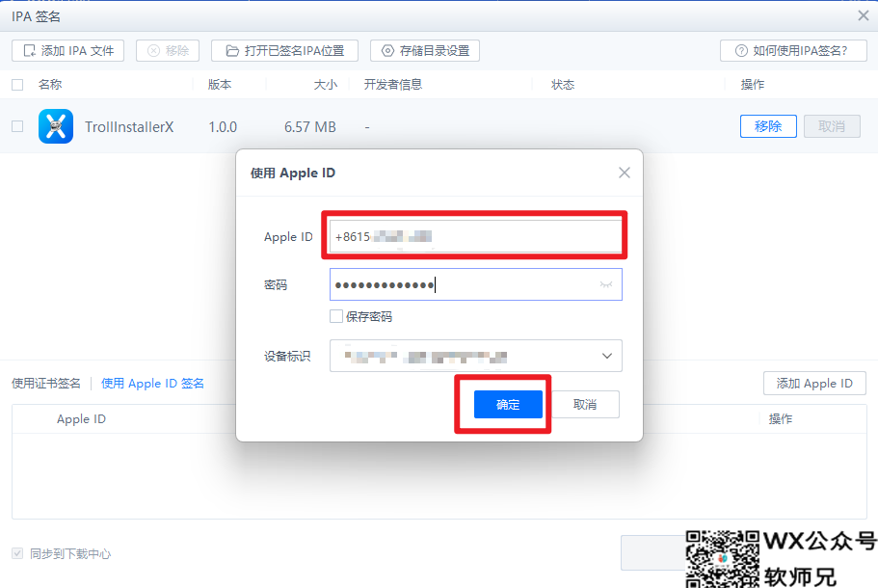This screenshot has height=588, width=878.
Task: Open 如何使用IPA签名? help button
Action: [793, 51]
